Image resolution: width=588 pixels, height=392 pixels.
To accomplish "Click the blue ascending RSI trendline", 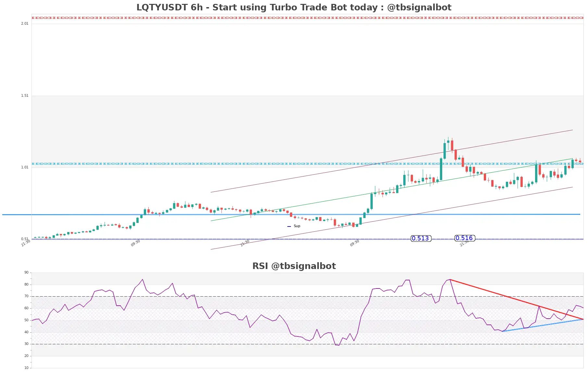I will click(543, 325).
